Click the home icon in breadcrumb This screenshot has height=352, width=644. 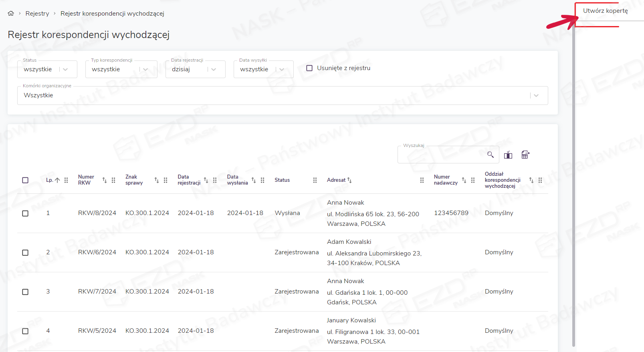(11, 13)
